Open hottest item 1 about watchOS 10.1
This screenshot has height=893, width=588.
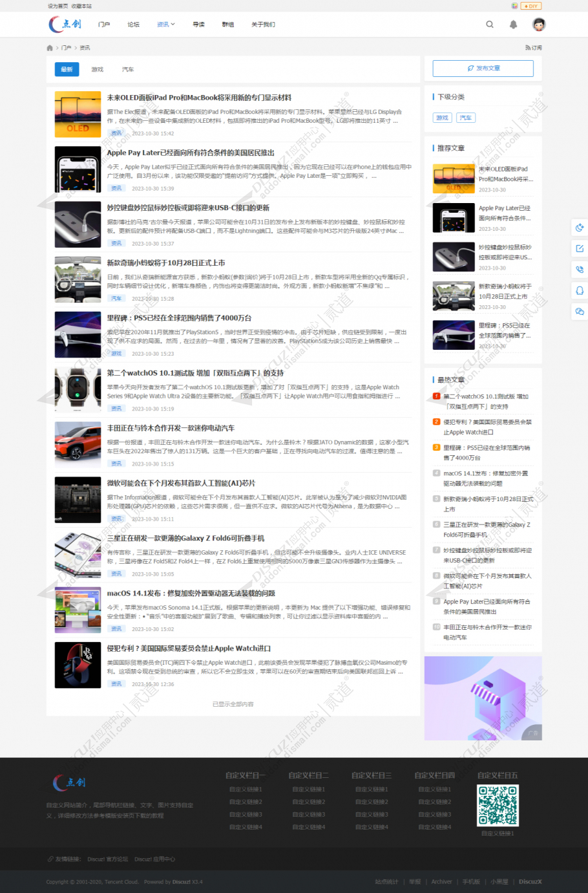(486, 402)
